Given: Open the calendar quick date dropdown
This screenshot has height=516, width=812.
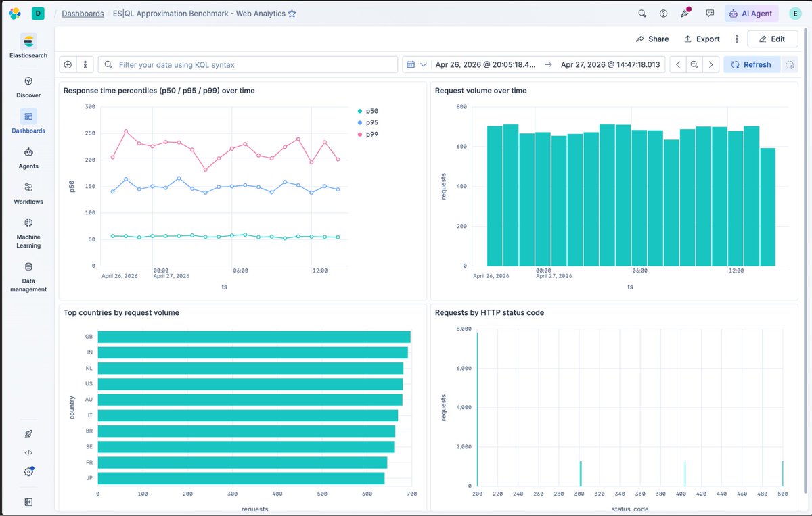Looking at the screenshot, I should [x=416, y=64].
